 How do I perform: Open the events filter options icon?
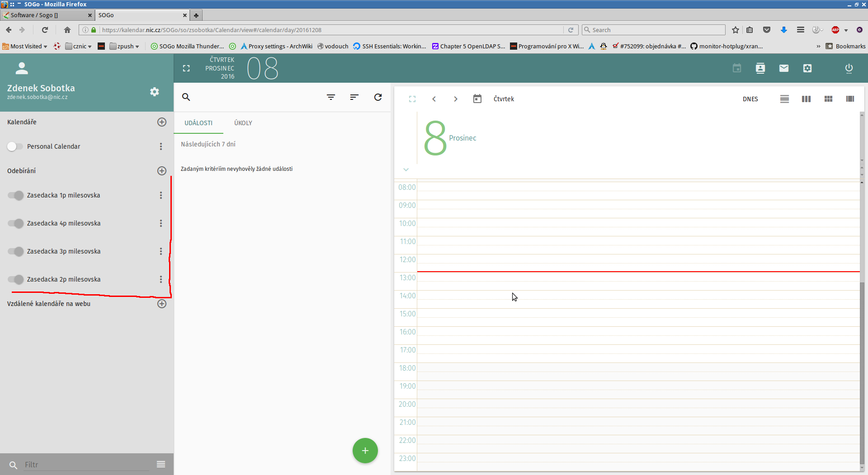click(330, 97)
